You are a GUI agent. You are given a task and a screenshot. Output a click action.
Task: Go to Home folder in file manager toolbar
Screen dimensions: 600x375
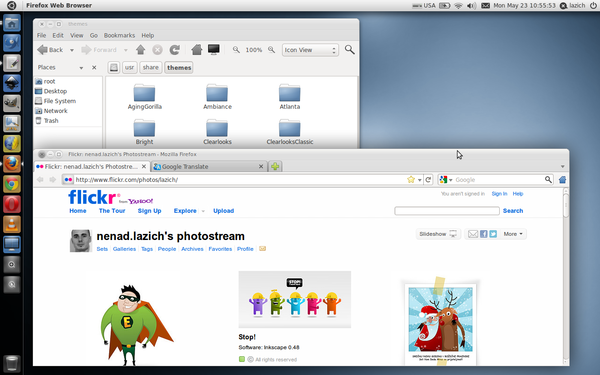(197, 50)
